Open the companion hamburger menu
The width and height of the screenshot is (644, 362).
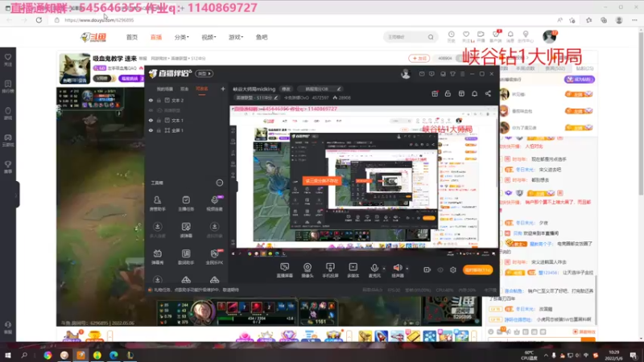[462, 74]
